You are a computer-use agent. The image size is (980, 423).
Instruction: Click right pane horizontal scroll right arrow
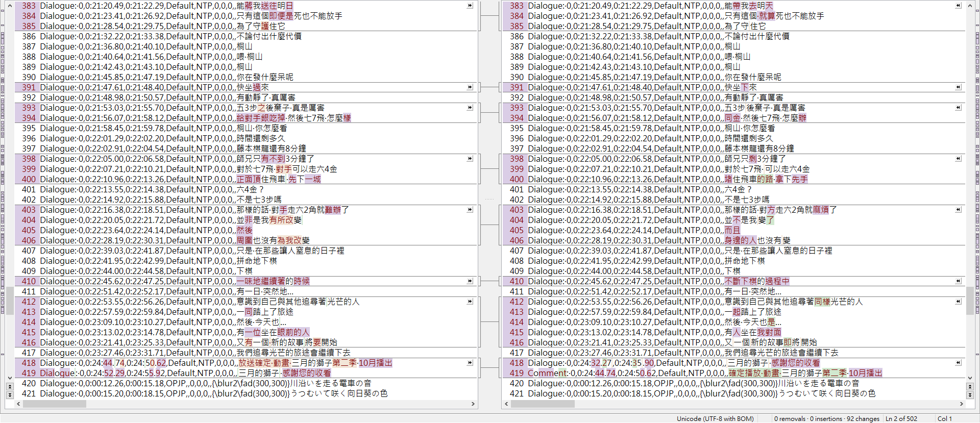(961, 404)
